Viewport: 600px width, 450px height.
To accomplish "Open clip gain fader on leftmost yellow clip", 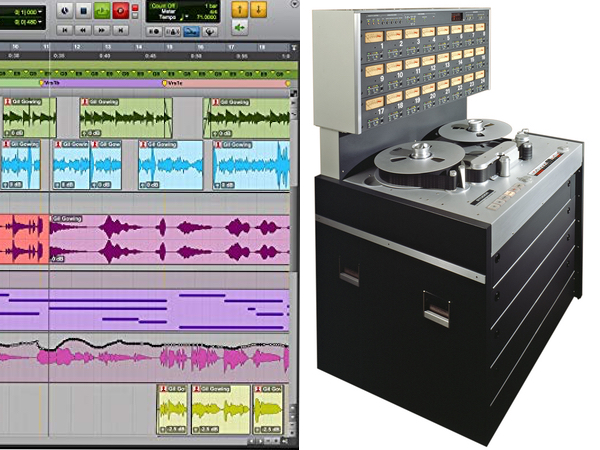I will tap(162, 429).
